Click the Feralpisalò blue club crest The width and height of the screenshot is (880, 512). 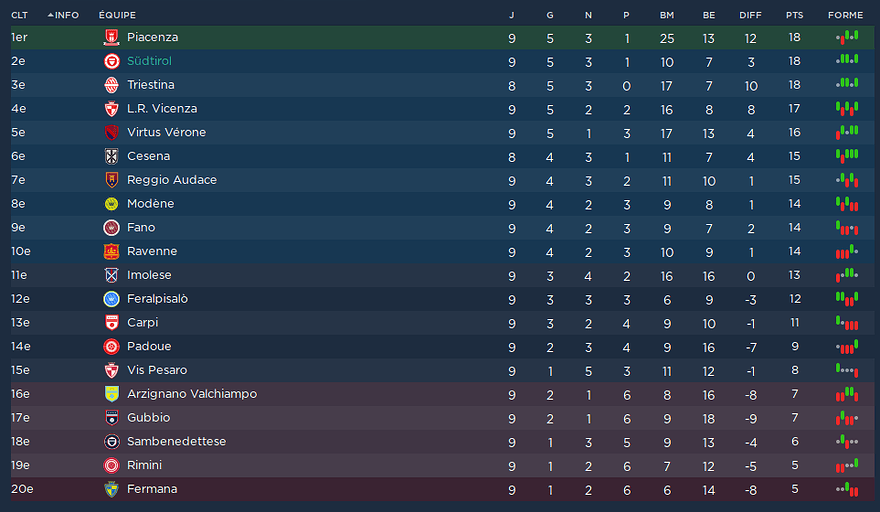coord(111,299)
